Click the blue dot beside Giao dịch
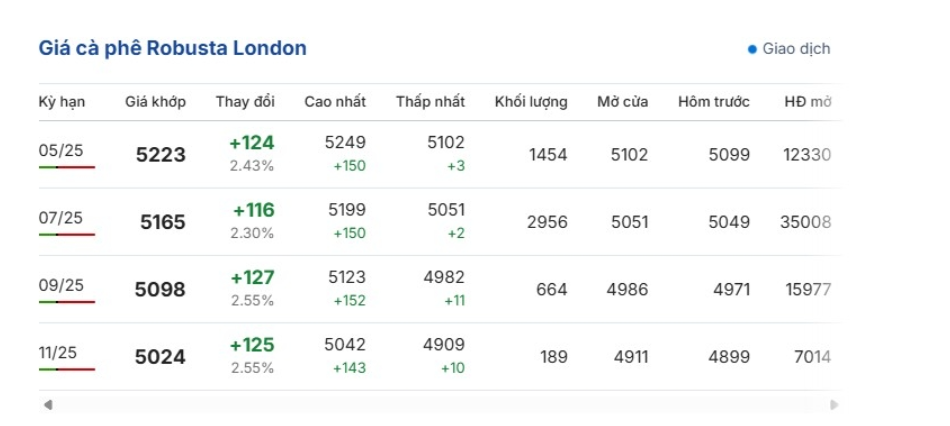This screenshot has height=426, width=950. pos(752,49)
